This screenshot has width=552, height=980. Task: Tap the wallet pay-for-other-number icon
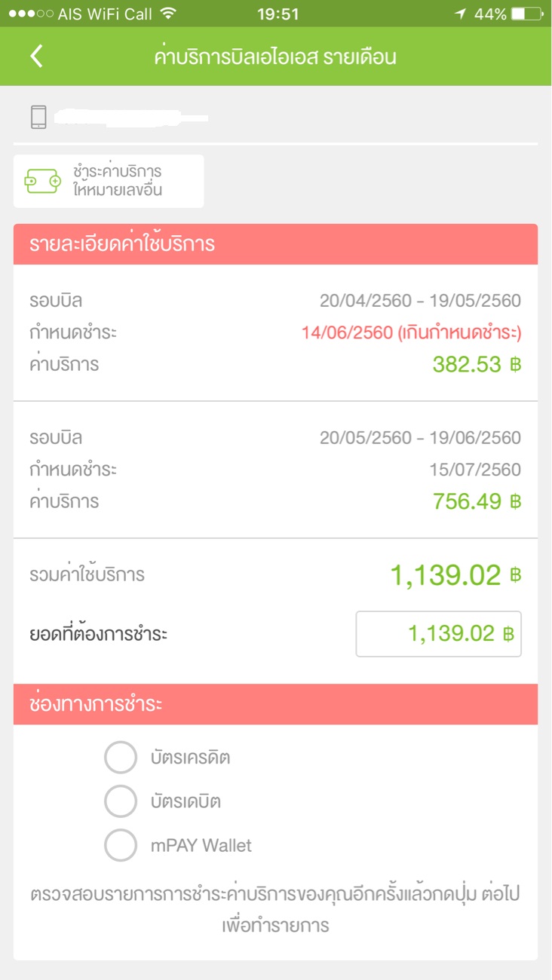click(43, 181)
